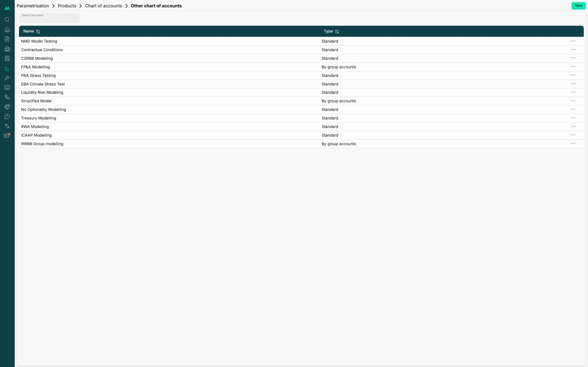The height and width of the screenshot is (367, 588).
Task: Select the green bar chart sidebar icon
Action: (x=7, y=68)
